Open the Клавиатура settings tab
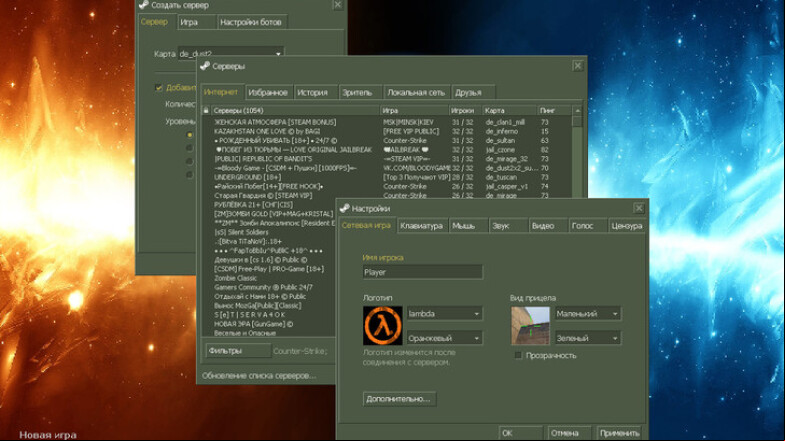This screenshot has height=441, width=785. pos(422,226)
